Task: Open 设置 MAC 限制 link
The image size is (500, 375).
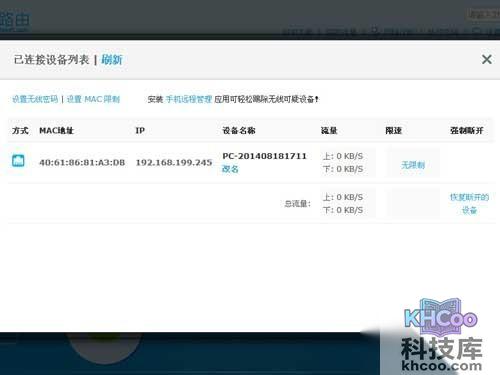Action: 93,99
